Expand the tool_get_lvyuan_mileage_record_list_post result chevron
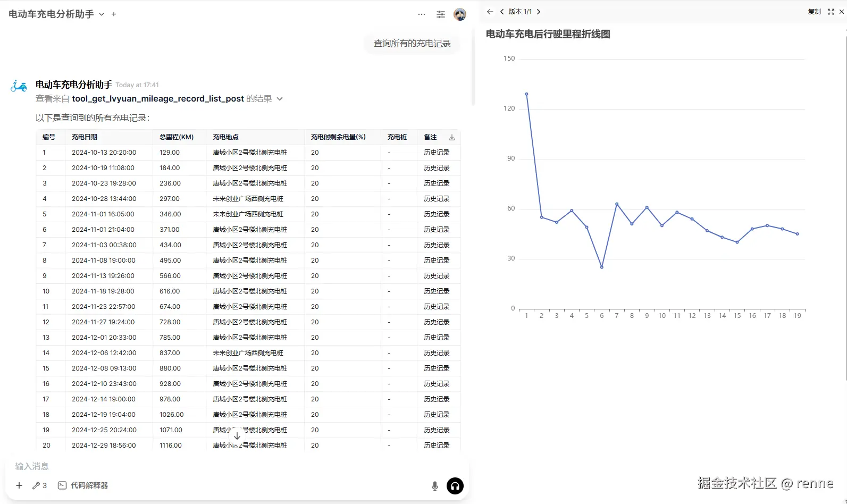Screen dimensions: 847x504 click(280, 99)
